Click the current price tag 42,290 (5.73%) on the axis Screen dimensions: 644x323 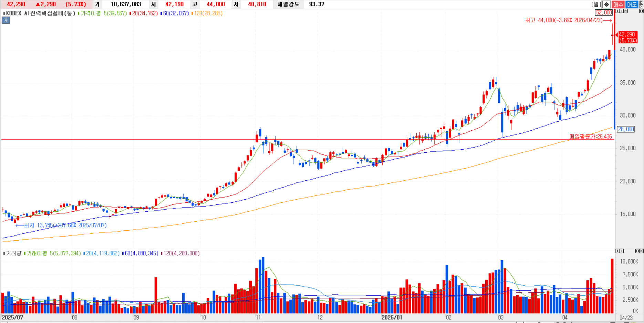click(x=628, y=37)
